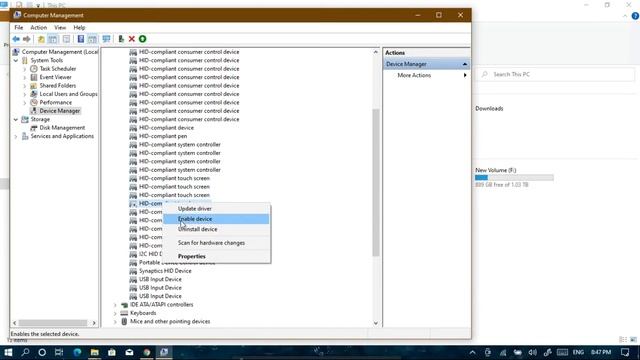Screen dimensions: 640x360
Task: Expand Mice and other pointing devices
Action: [115, 322]
